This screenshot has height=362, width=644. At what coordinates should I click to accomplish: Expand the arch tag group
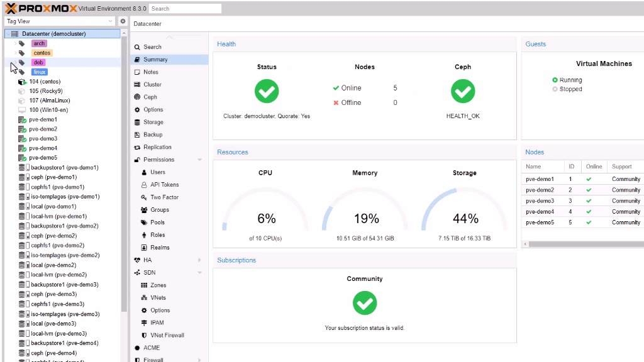(16, 43)
